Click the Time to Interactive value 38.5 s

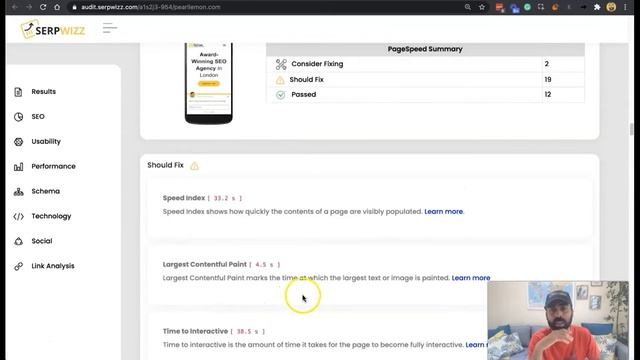[247, 332]
